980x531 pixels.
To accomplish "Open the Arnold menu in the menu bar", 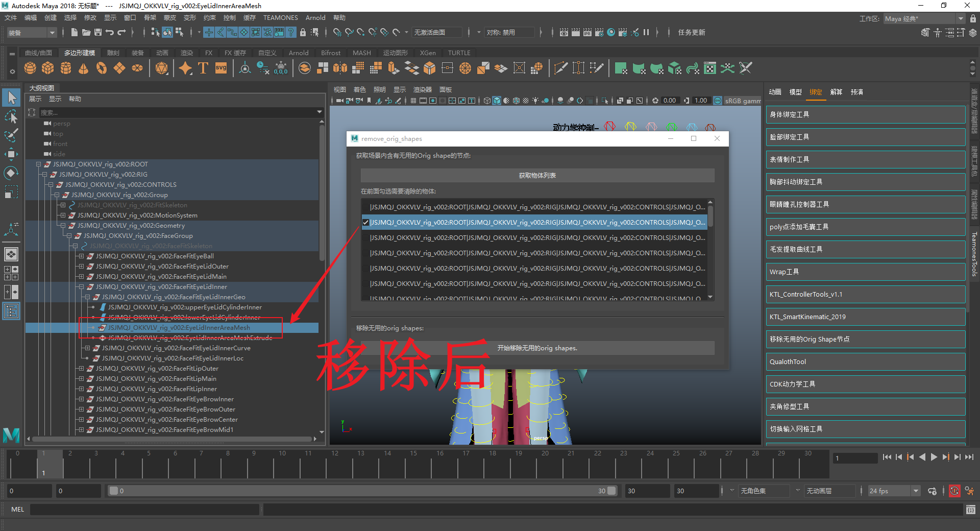I will [315, 18].
